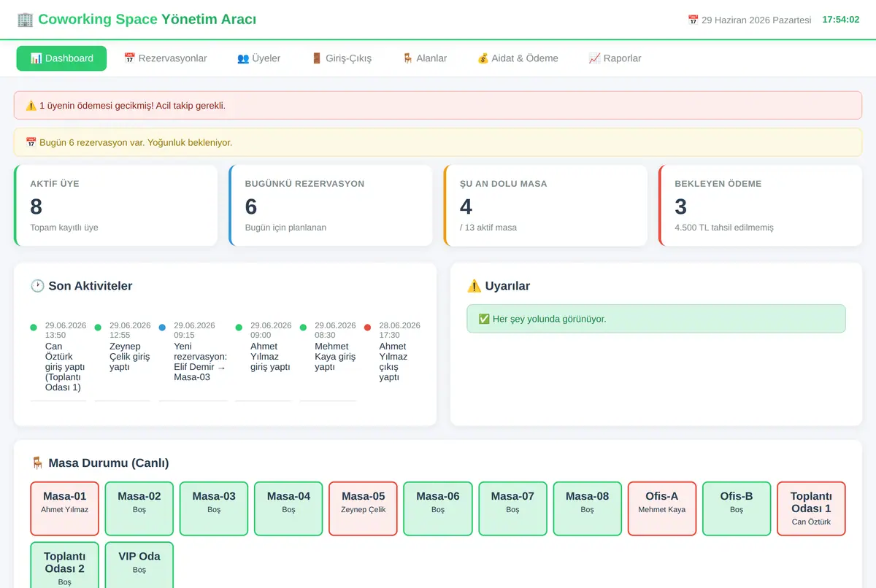Switch to the Rezervasyonlar tab
The image size is (876, 588).
point(165,58)
